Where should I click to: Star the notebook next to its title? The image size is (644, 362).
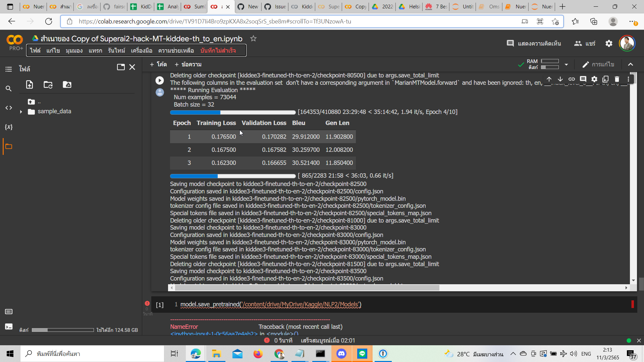pos(253,39)
